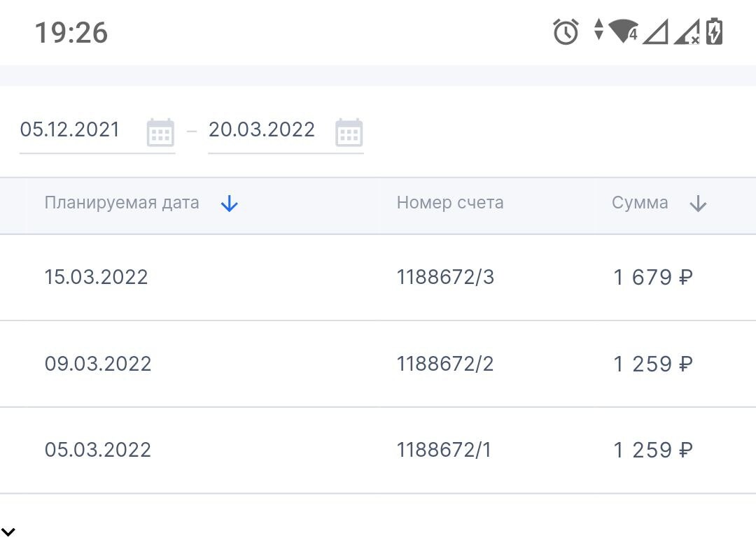
Task: Open invoice number 1188672/3
Action: point(445,278)
